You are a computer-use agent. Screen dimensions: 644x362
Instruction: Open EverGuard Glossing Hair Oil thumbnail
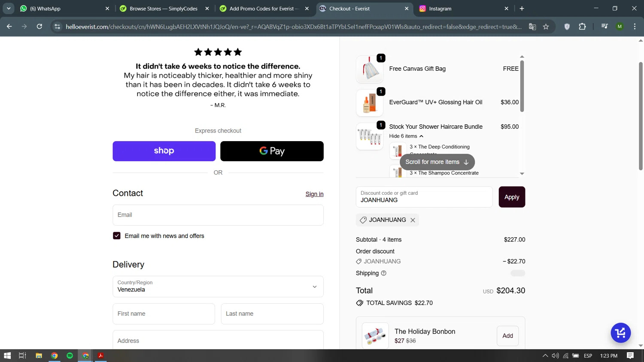pyautogui.click(x=369, y=103)
